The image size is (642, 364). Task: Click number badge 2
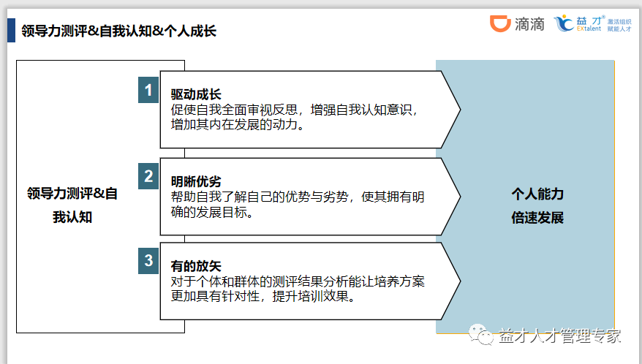(148, 176)
